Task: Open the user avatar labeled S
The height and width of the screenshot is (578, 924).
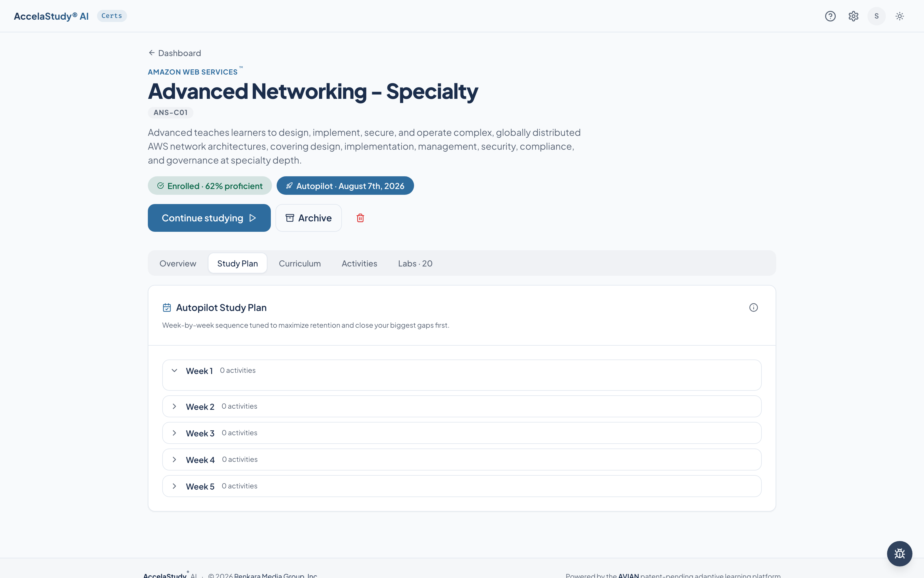Action: (876, 16)
